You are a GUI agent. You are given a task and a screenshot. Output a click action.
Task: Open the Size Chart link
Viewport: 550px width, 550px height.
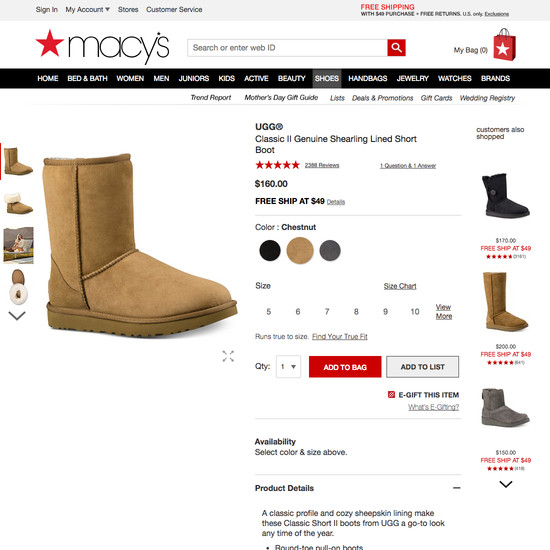[x=400, y=286]
